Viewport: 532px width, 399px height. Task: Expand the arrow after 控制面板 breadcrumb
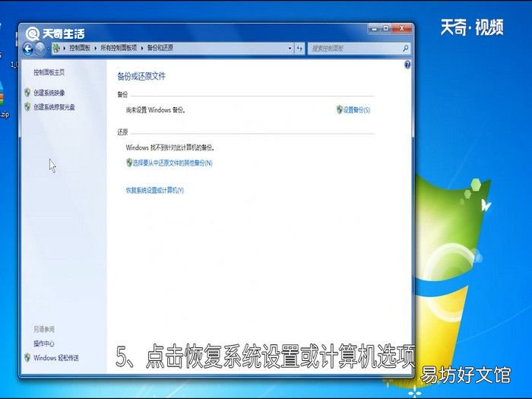click(96, 49)
